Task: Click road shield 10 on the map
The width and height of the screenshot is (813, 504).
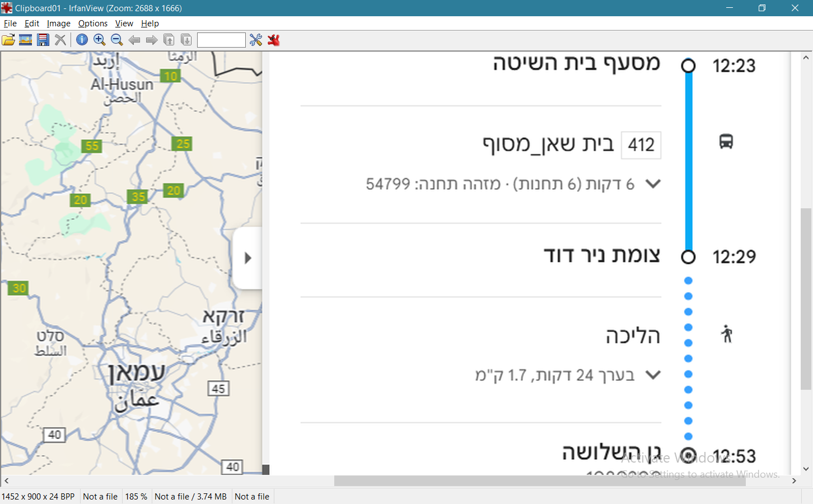Action: coord(171,76)
